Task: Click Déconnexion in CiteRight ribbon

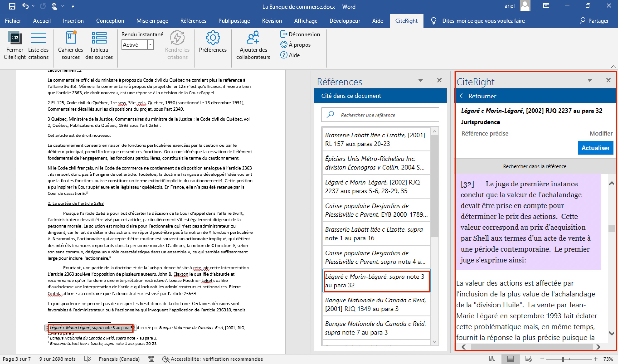Action: (x=300, y=34)
